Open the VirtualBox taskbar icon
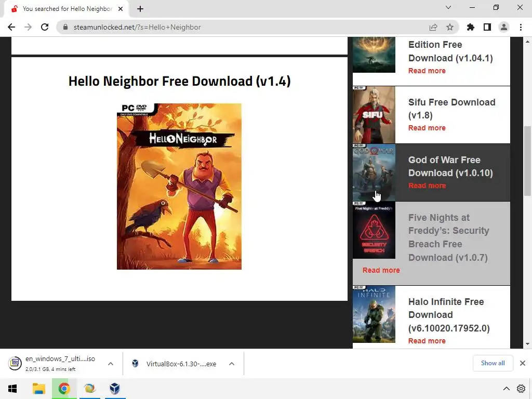 coord(115,389)
